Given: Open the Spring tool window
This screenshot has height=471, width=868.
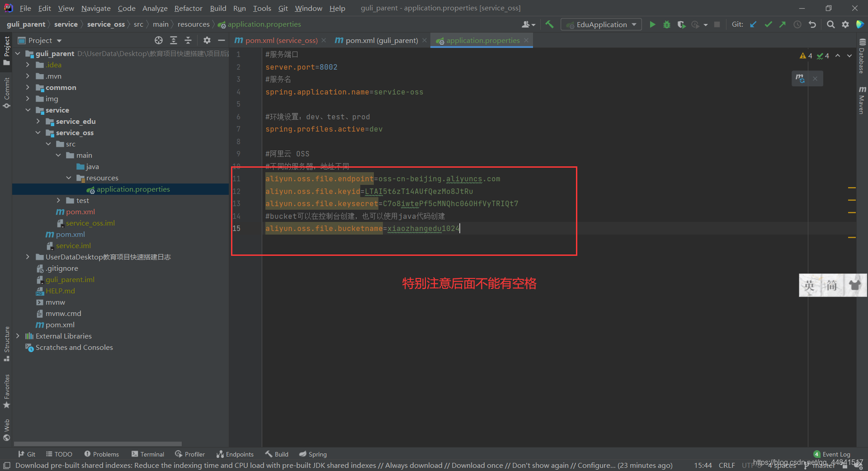Looking at the screenshot, I should pos(313,454).
